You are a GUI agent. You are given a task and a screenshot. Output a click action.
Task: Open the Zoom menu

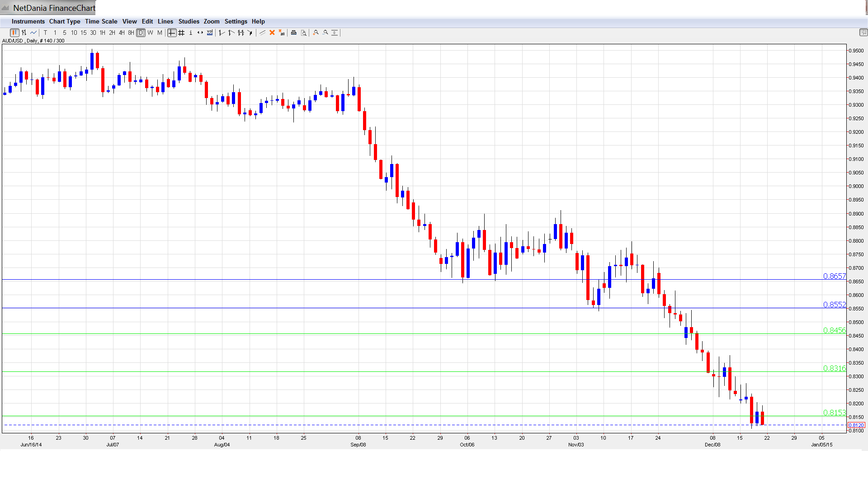212,21
